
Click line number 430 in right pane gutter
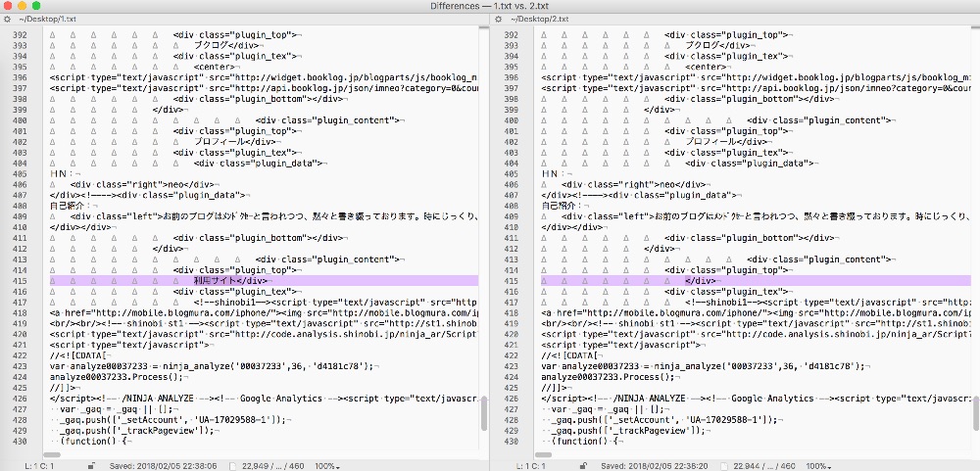point(512,441)
